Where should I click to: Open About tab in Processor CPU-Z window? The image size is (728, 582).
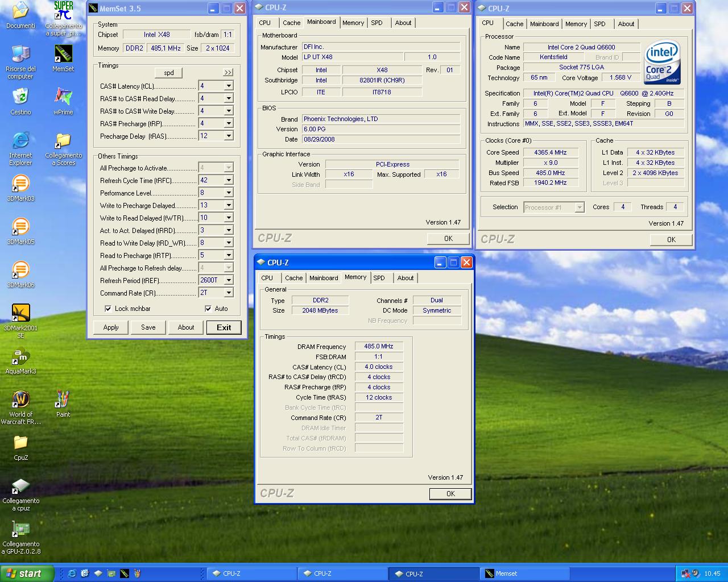(x=626, y=24)
